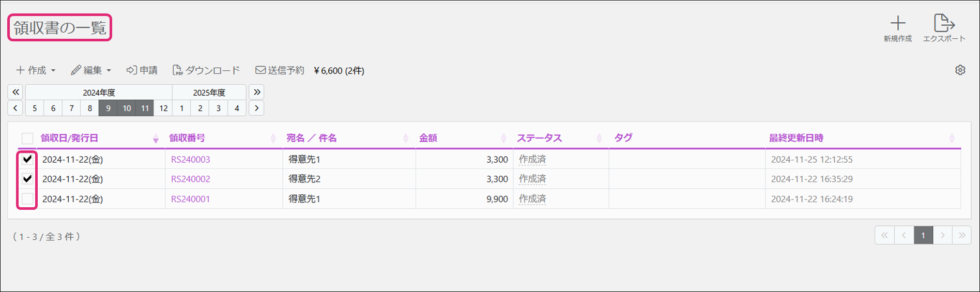Viewport: 980px width, 292px height.
Task: Open receipt link RS240003
Action: (x=190, y=160)
